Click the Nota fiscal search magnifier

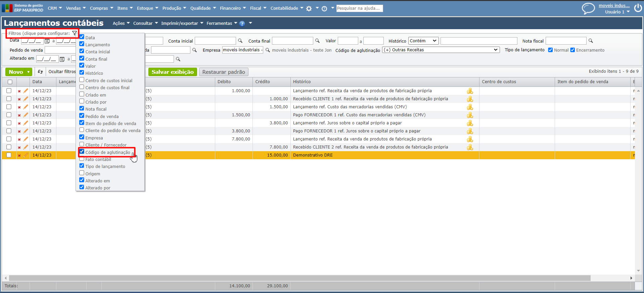(x=591, y=41)
